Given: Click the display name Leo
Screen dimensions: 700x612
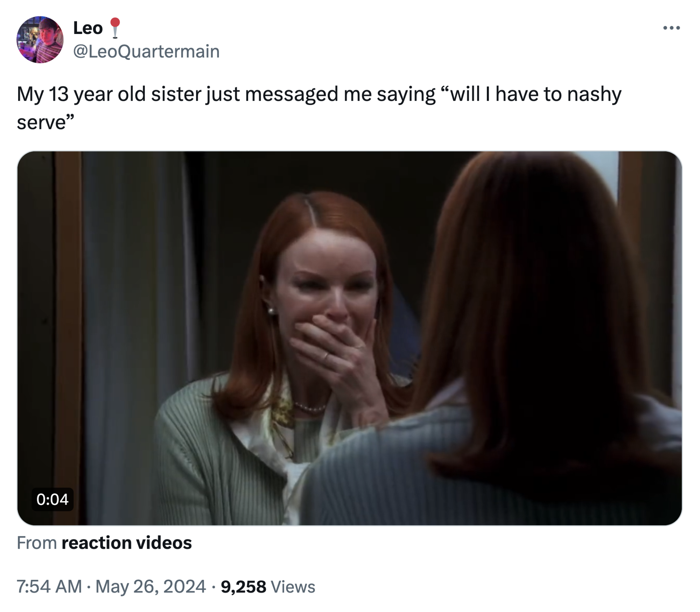Looking at the screenshot, I should coord(88,28).
